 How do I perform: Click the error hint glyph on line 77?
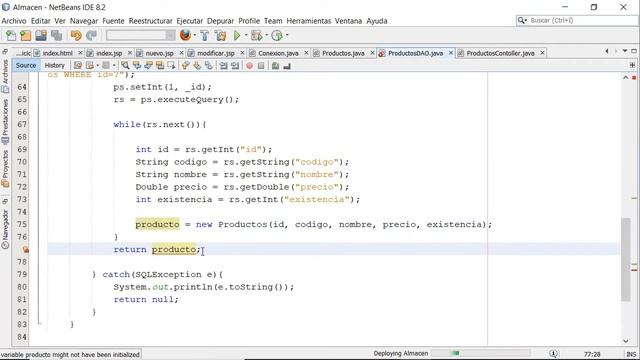click(25, 249)
